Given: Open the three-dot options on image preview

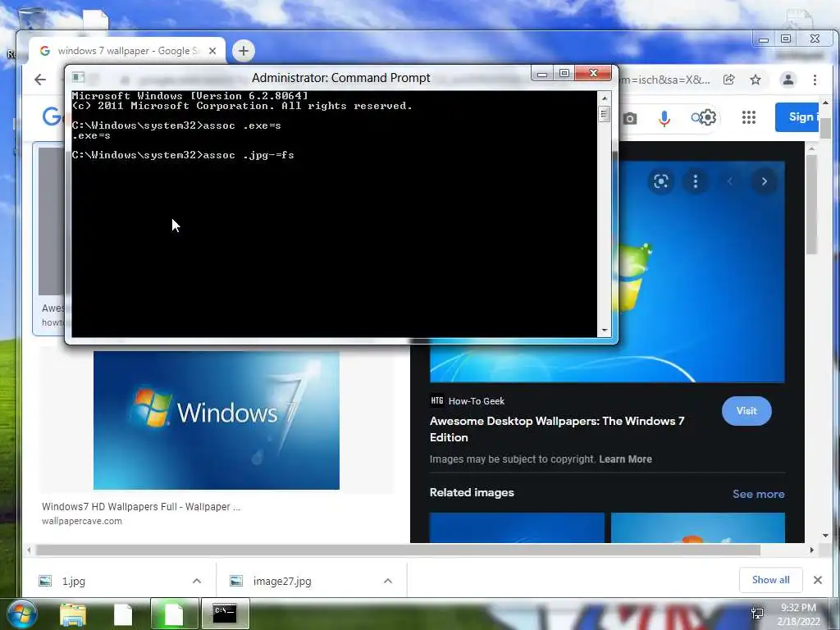Looking at the screenshot, I should click(x=696, y=181).
